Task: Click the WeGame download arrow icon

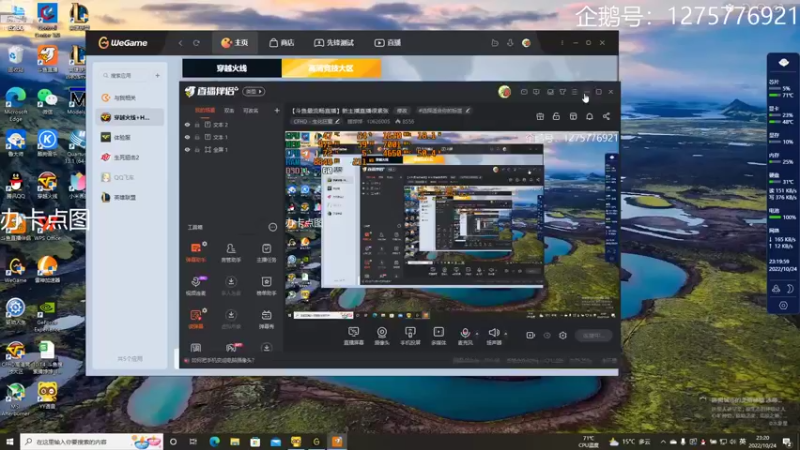Action: tap(510, 43)
